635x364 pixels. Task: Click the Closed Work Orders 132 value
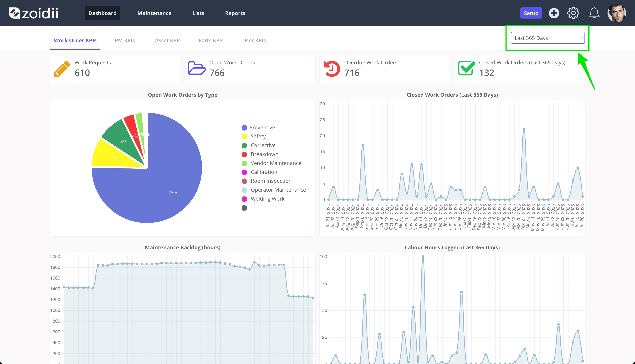[x=486, y=73]
